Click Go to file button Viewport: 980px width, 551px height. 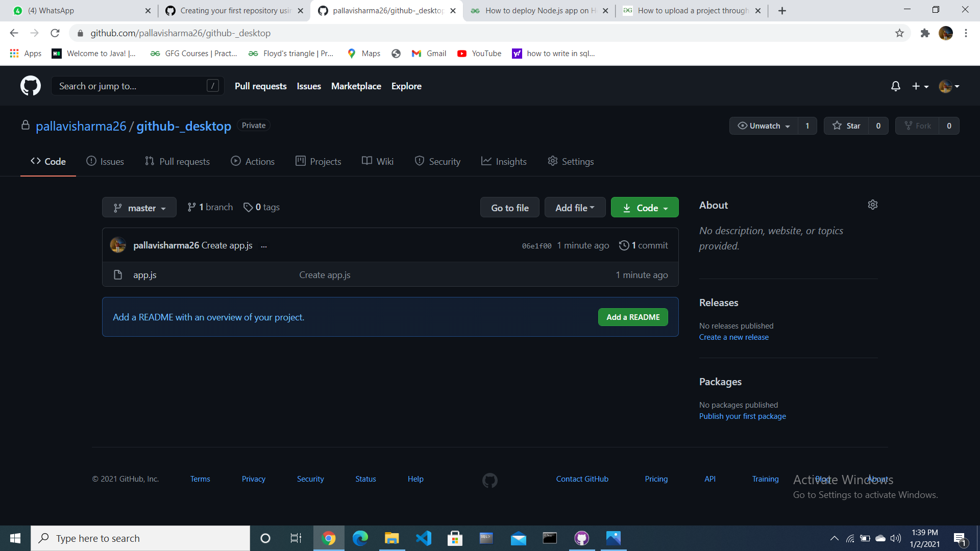(510, 207)
